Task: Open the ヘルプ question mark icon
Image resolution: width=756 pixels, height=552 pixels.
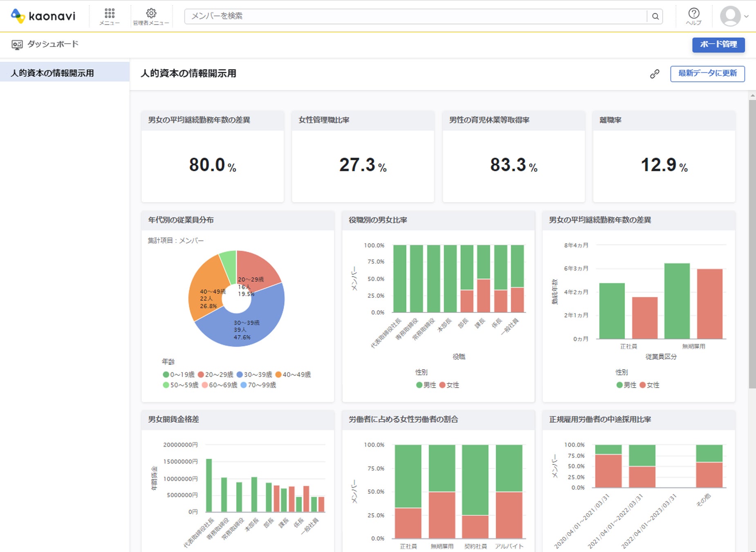Action: (x=693, y=14)
